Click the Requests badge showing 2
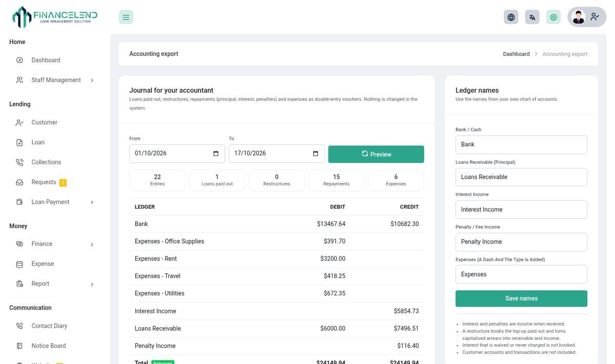Image resolution: width=615 pixels, height=364 pixels. point(63,183)
